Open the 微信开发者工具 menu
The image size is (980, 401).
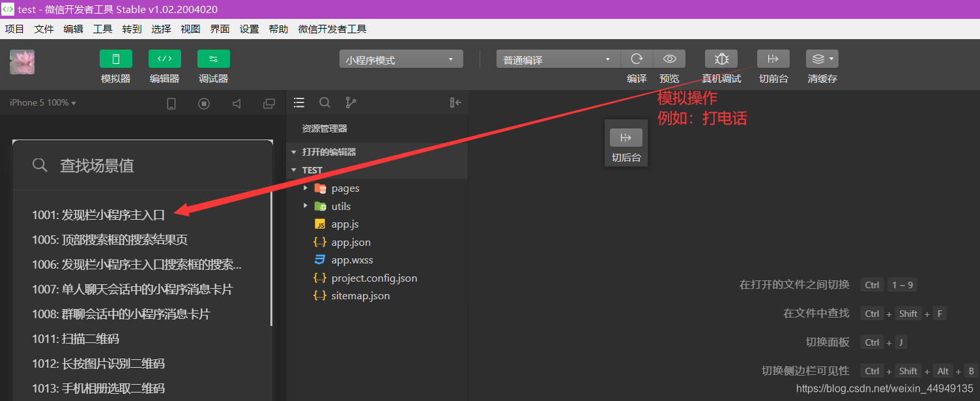332,29
